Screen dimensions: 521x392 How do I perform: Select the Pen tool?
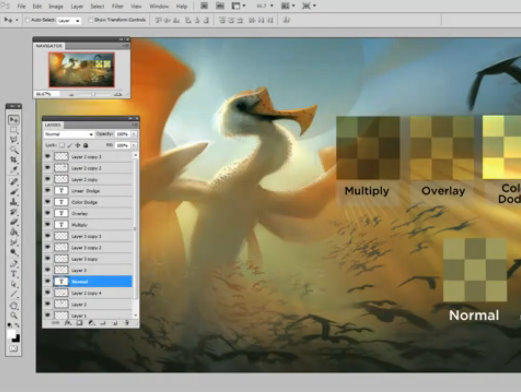pyautogui.click(x=14, y=264)
